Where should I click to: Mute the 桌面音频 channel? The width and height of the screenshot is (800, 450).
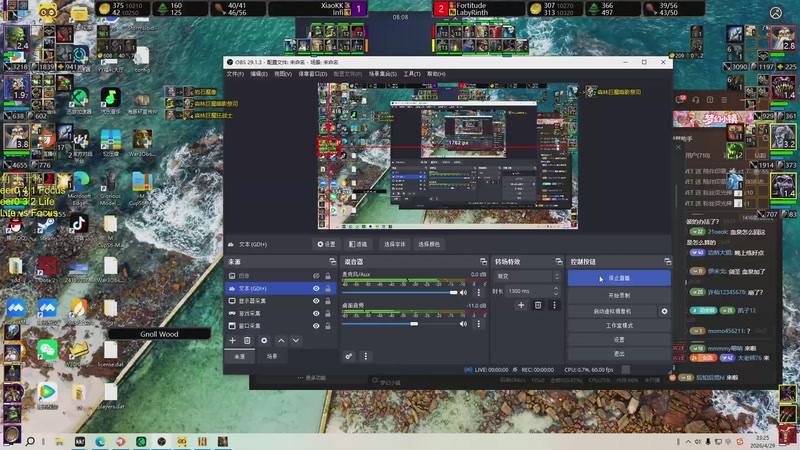click(x=463, y=323)
